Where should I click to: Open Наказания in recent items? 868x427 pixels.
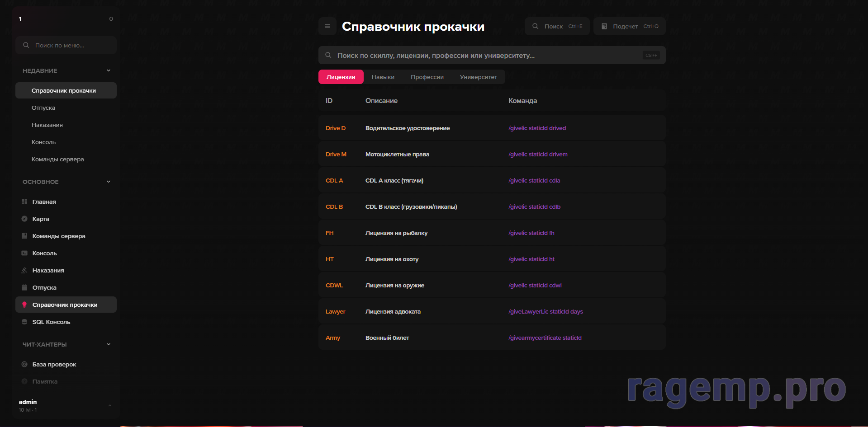[x=66, y=125]
